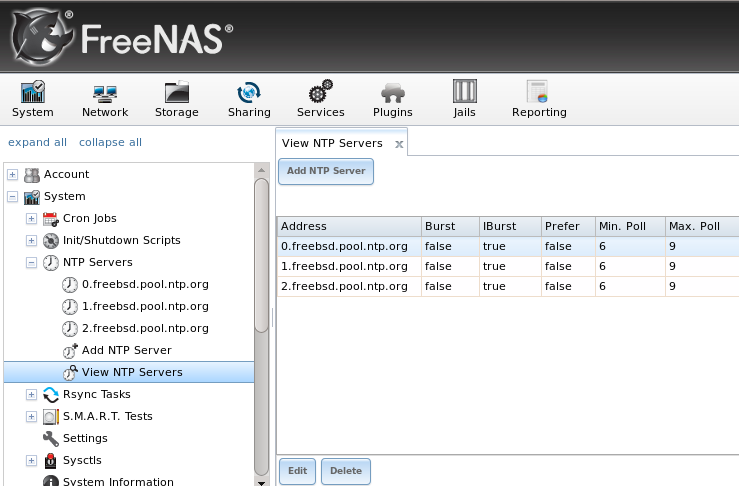This screenshot has width=739, height=486.
Task: Click clock icon for 2.freebsd.pool.ntp.org in tree
Action: click(70, 329)
